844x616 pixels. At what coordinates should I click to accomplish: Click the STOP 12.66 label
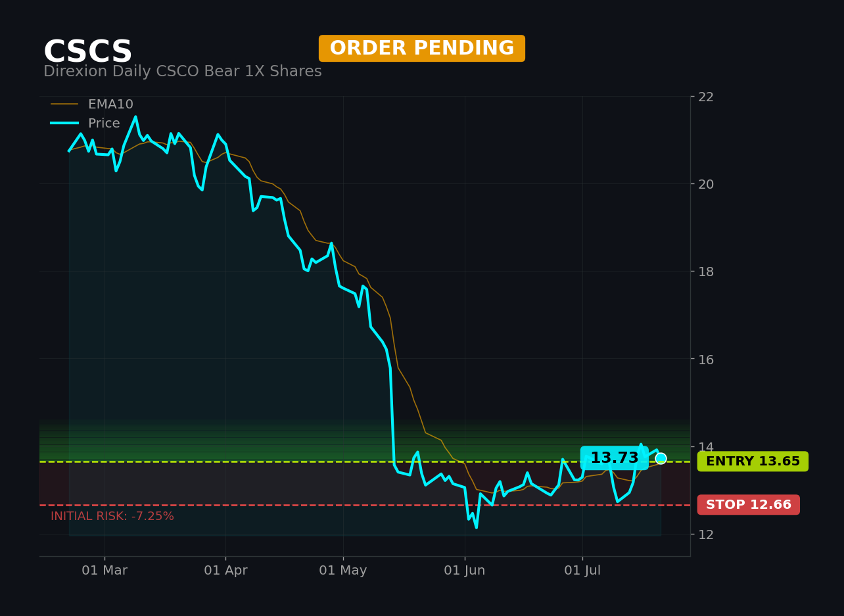pos(749,505)
